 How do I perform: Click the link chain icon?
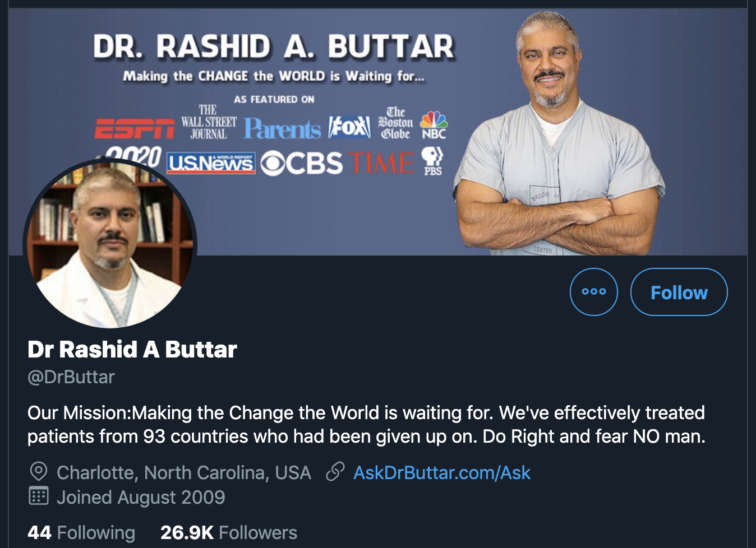[335, 472]
